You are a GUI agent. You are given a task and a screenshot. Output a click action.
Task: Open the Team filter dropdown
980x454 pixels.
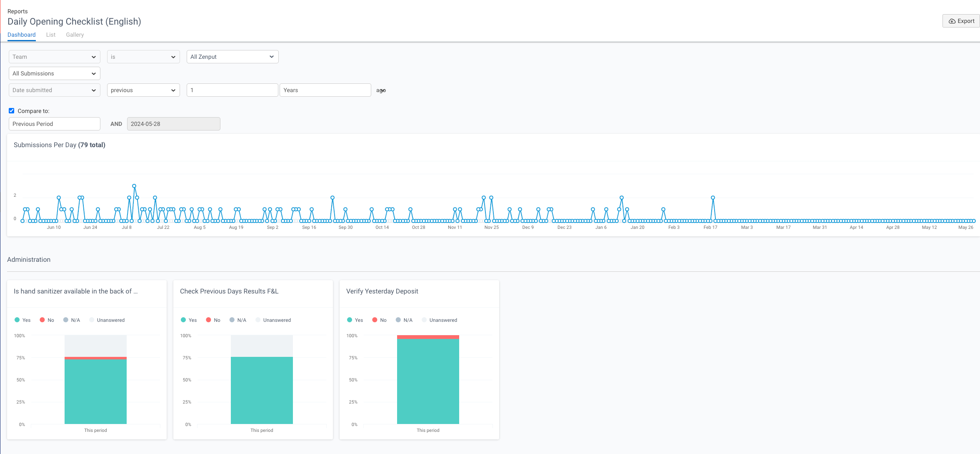(54, 57)
